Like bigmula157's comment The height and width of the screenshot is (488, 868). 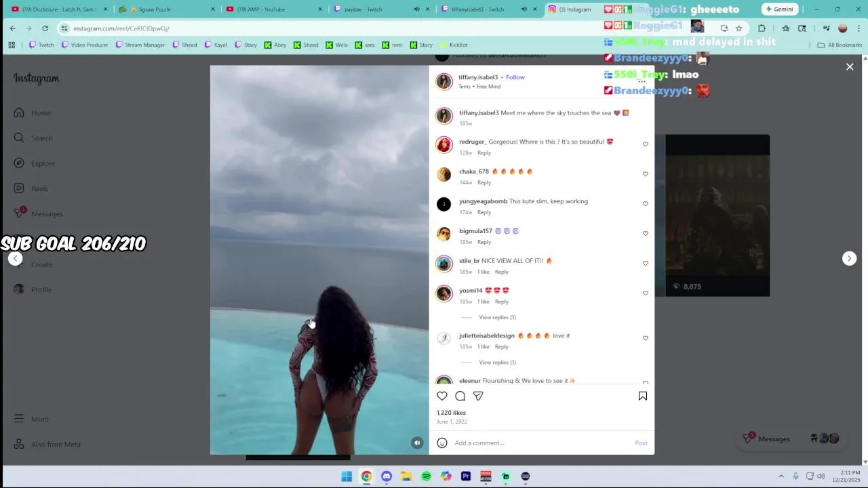tap(646, 234)
